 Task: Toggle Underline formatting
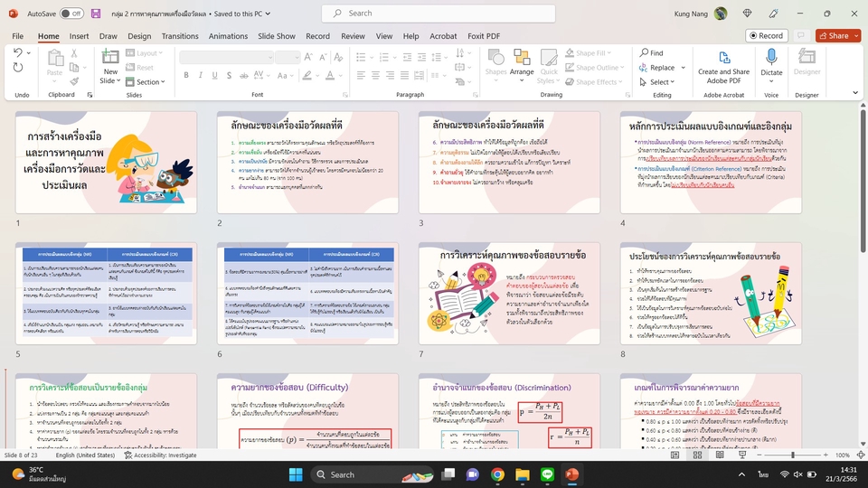(x=215, y=75)
